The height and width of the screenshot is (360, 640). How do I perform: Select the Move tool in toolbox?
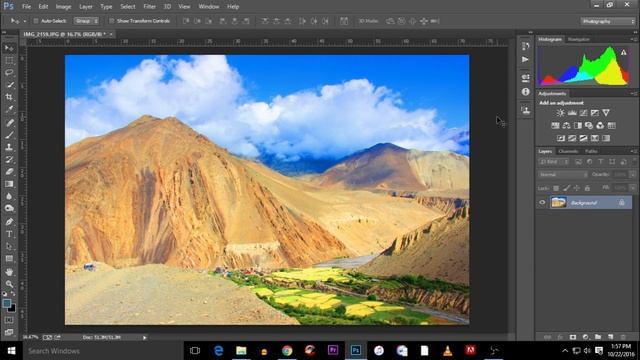coord(9,48)
